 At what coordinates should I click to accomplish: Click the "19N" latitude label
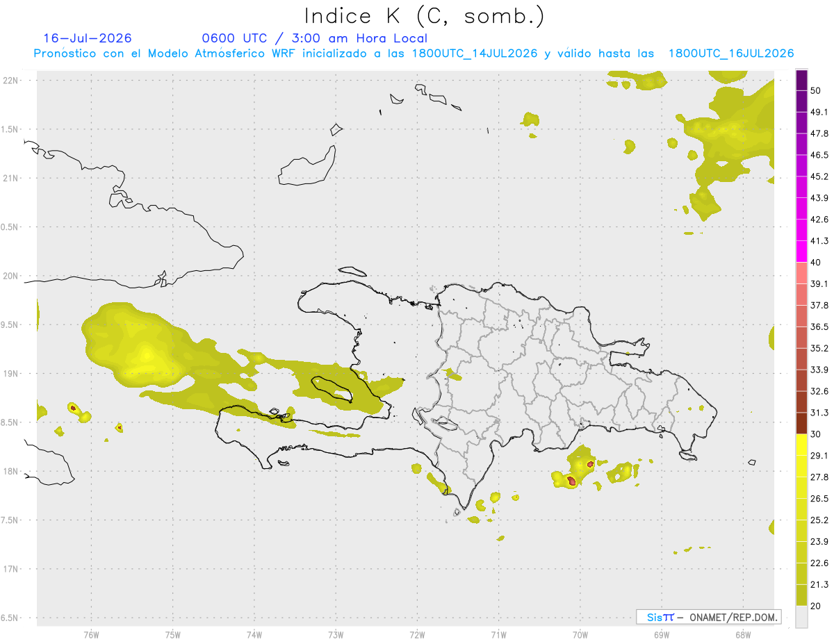click(12, 374)
